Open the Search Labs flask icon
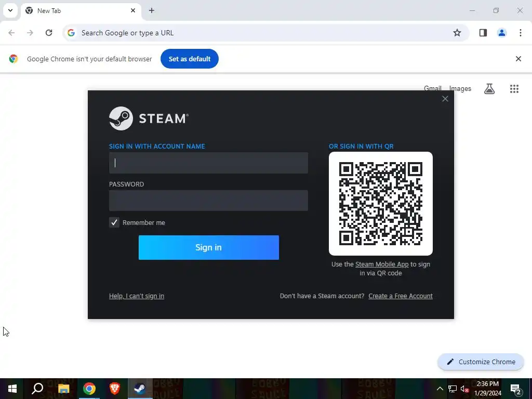The width and height of the screenshot is (532, 399). point(489,89)
